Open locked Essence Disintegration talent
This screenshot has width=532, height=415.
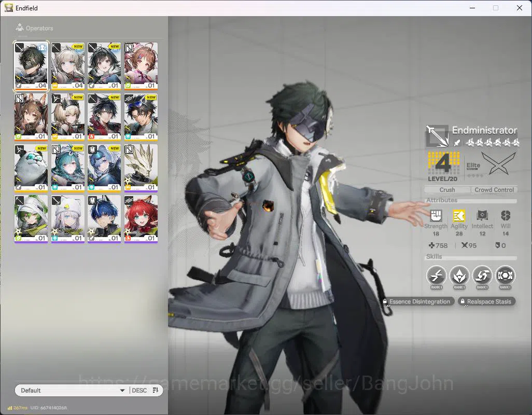[x=417, y=301]
